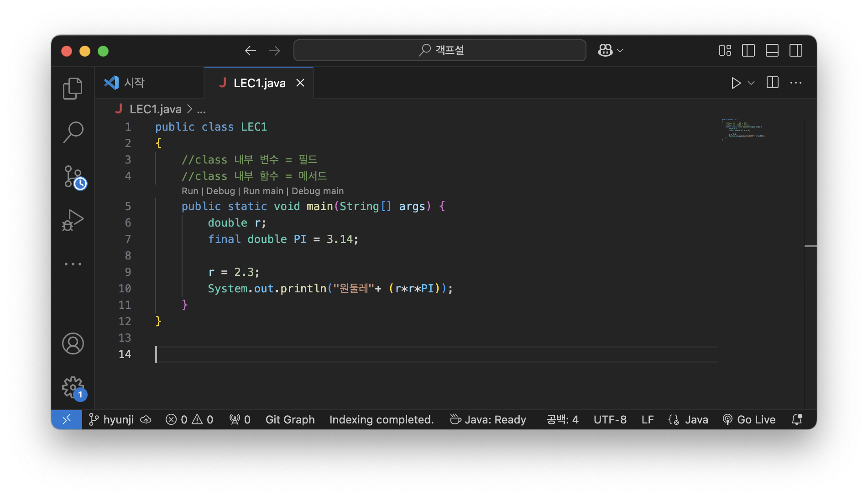Click the 객프설 command center search field
The height and width of the screenshot is (497, 868).
439,50
